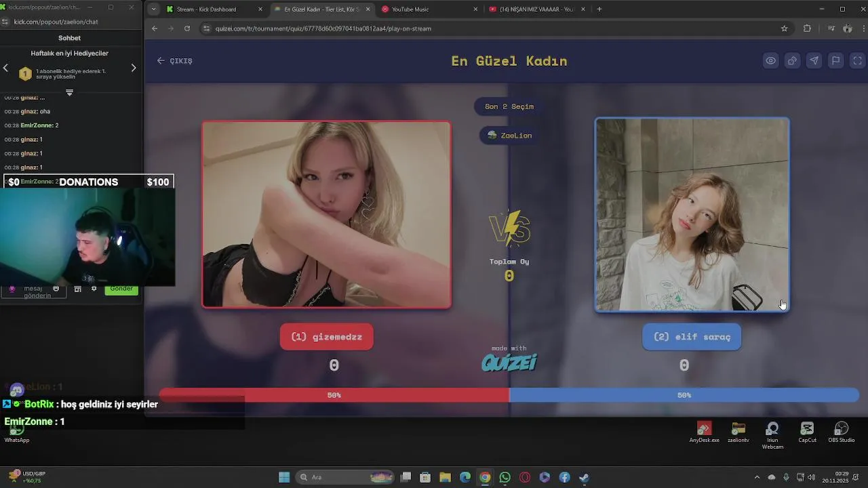Click the link/share icon beside the eye icon
Viewport: 868px width, 488px height.
(x=792, y=60)
